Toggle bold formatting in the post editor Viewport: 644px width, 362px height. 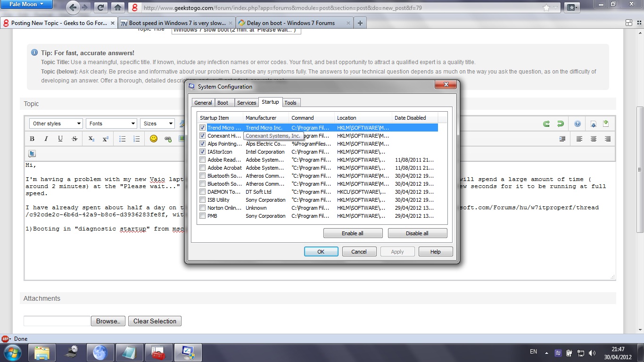pyautogui.click(x=32, y=139)
